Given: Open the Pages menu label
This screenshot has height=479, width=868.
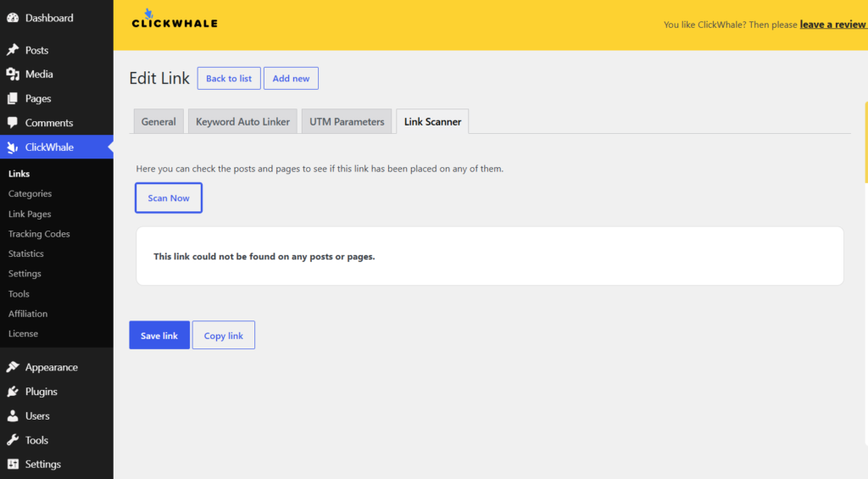Looking at the screenshot, I should (x=37, y=98).
